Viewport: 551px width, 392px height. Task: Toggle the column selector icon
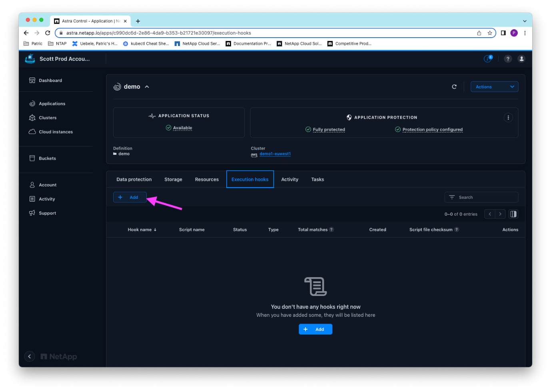(x=513, y=214)
